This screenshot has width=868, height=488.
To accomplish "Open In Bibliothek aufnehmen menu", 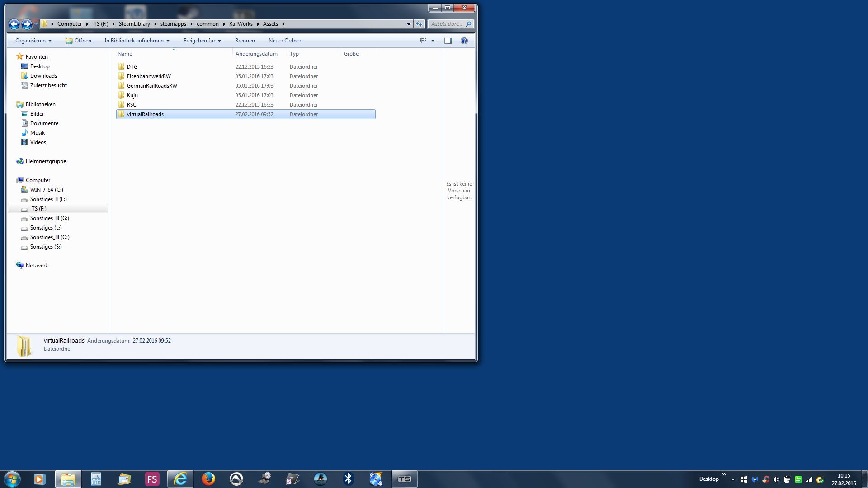I will point(137,41).
